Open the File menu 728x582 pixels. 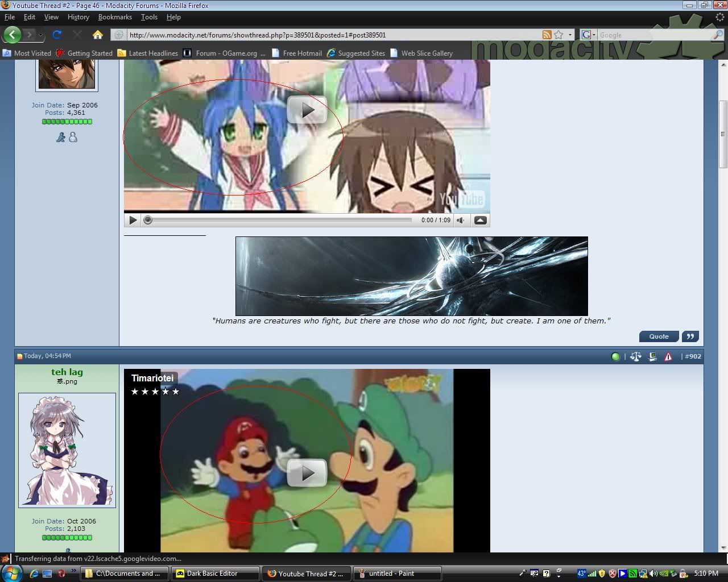(10, 17)
